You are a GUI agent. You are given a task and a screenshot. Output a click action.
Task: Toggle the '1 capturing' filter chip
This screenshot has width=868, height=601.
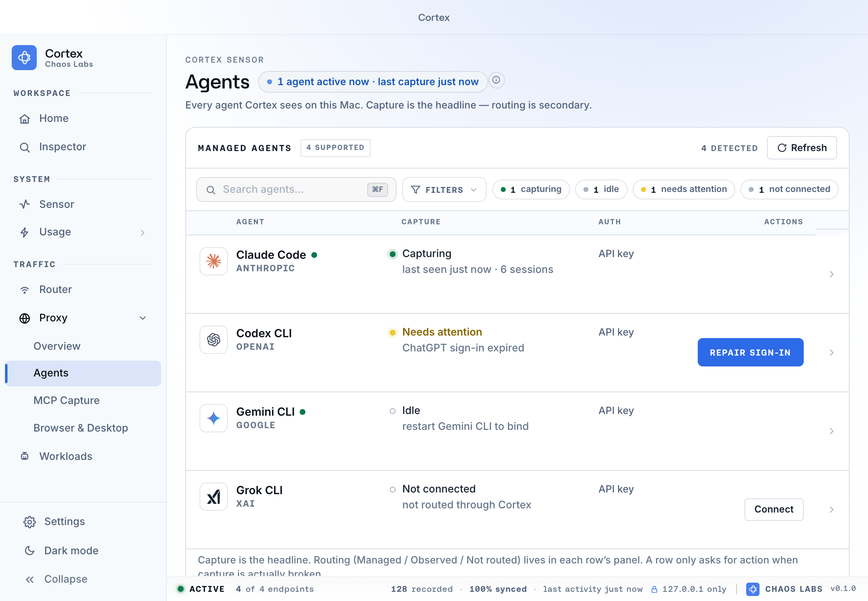[531, 189]
